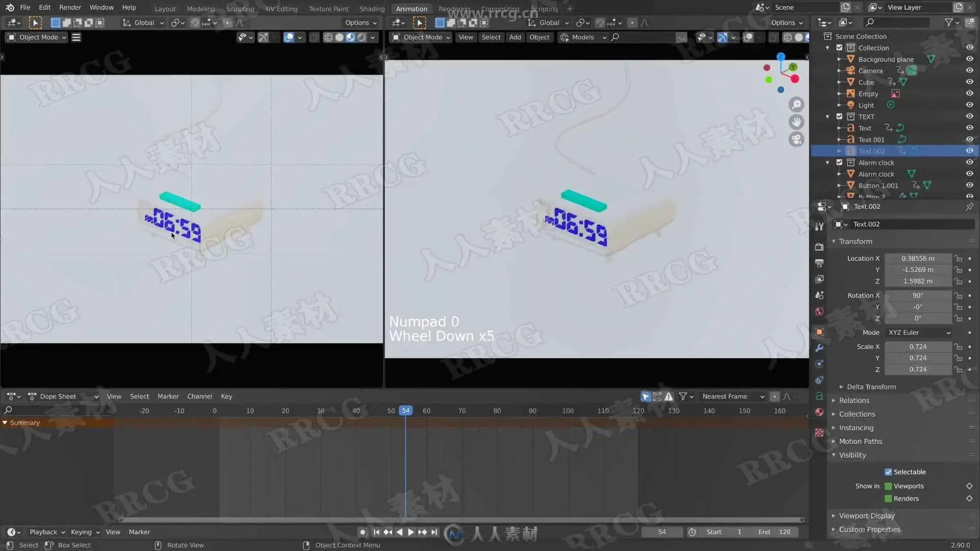Click the pan hand viewport gizmo

796,122
